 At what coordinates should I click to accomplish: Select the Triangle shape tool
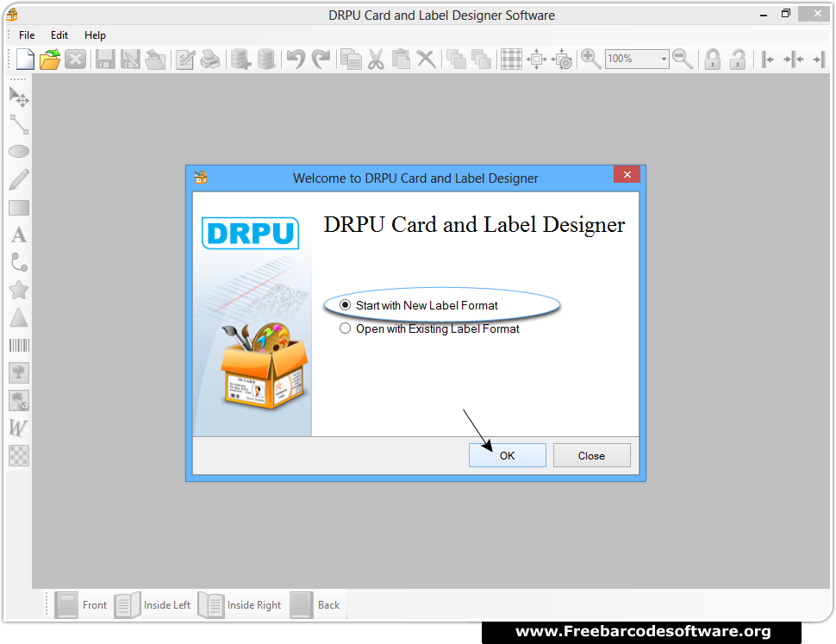click(19, 318)
